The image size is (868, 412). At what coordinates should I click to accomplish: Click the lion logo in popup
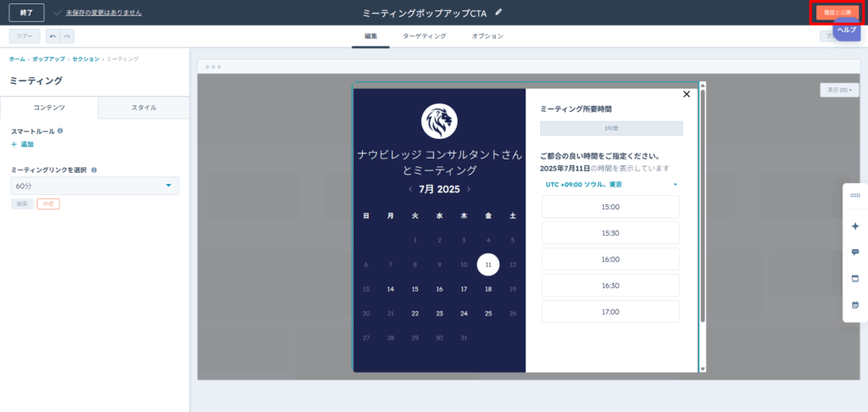[x=438, y=121]
